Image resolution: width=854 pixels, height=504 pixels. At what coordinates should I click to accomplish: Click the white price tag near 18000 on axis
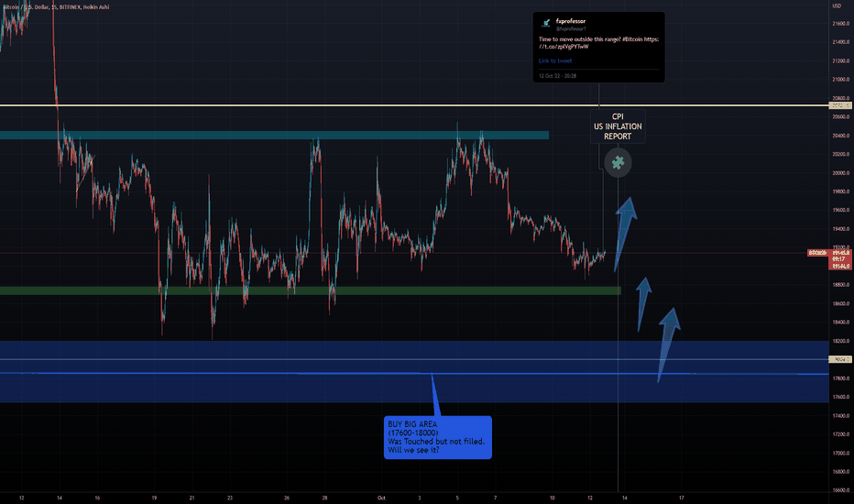[839, 359]
